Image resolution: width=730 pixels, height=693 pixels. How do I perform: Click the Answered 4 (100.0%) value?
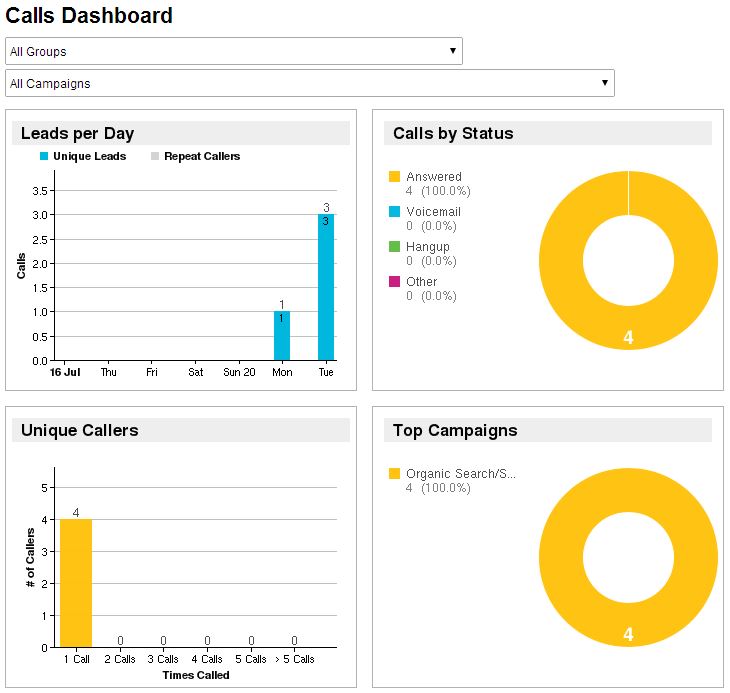438,191
